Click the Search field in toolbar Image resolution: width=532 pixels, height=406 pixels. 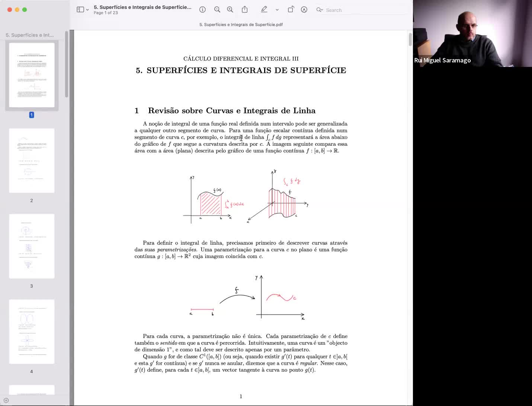pos(361,10)
